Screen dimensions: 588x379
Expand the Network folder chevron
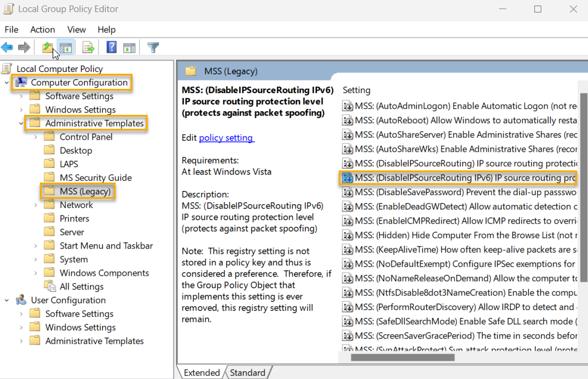(36, 204)
